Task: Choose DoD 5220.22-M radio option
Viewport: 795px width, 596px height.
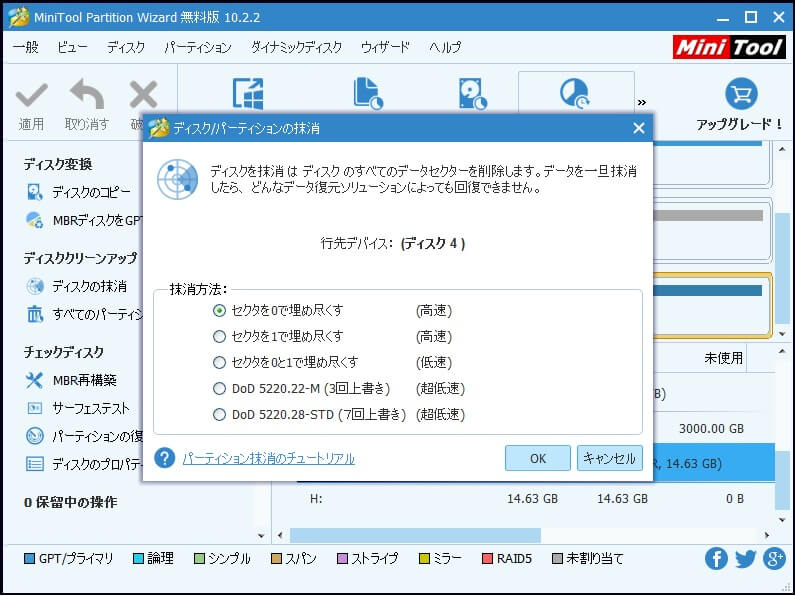Action: [219, 389]
